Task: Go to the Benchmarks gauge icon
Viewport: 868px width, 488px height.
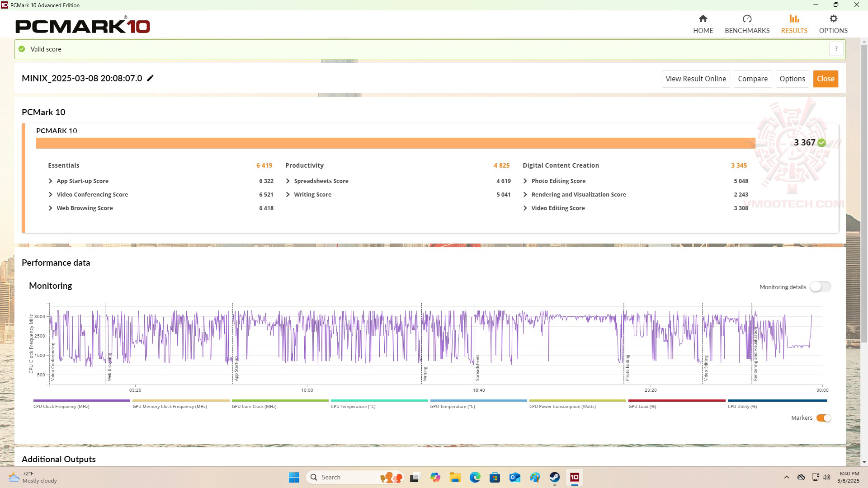Action: [747, 19]
